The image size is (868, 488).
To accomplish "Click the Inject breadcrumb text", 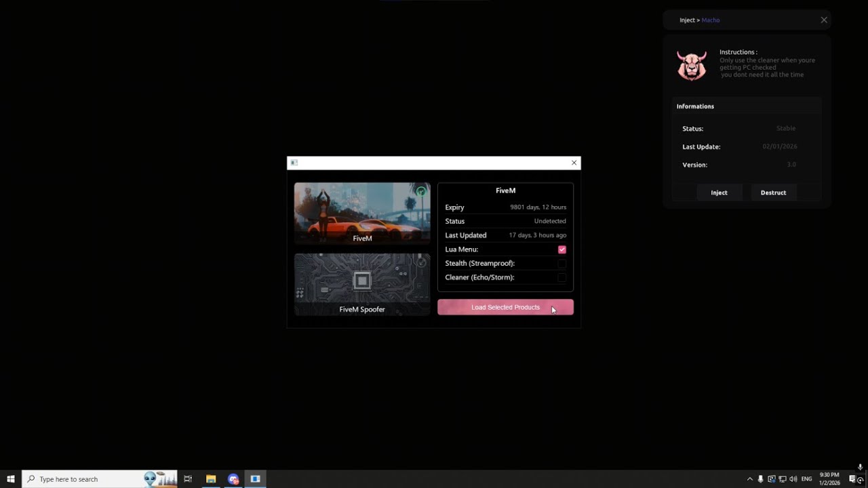I will coord(687,20).
